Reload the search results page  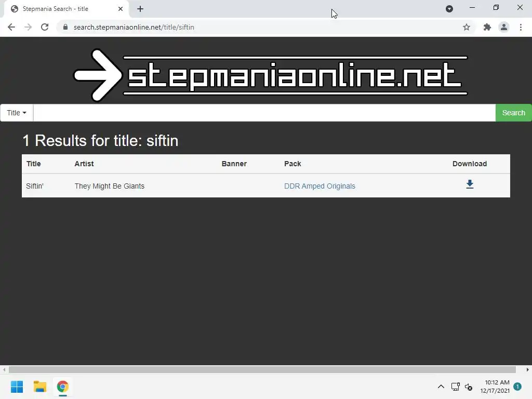(45, 27)
